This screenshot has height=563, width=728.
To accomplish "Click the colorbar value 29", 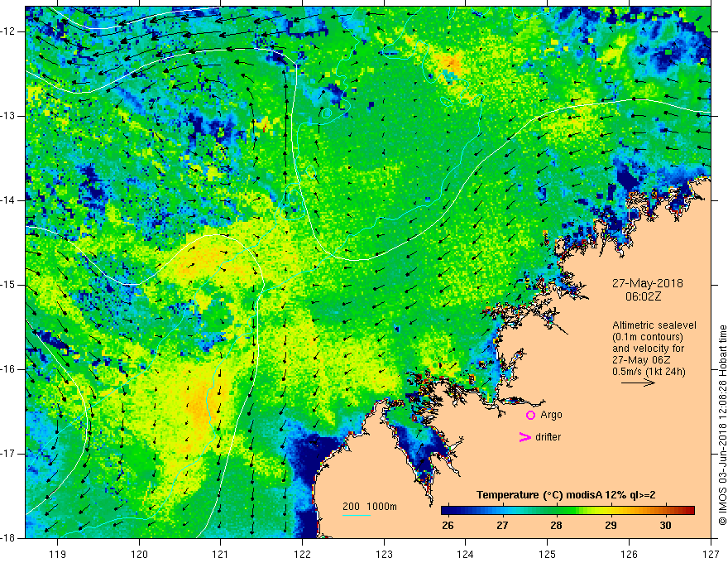I will tap(611, 526).
